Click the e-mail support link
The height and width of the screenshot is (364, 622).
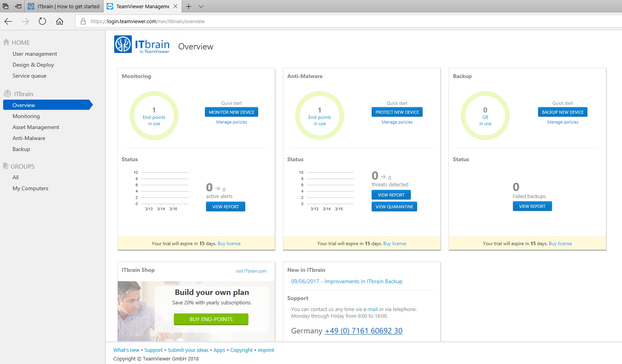pyautogui.click(x=370, y=309)
